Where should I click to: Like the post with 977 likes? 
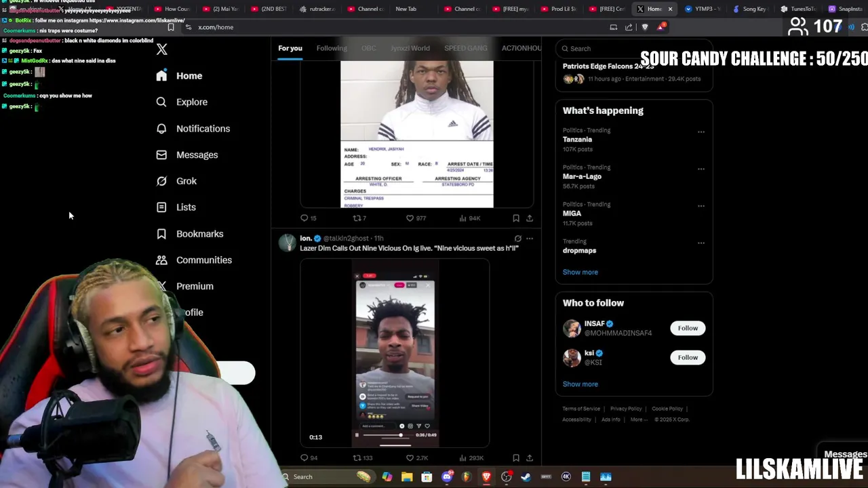click(x=416, y=218)
